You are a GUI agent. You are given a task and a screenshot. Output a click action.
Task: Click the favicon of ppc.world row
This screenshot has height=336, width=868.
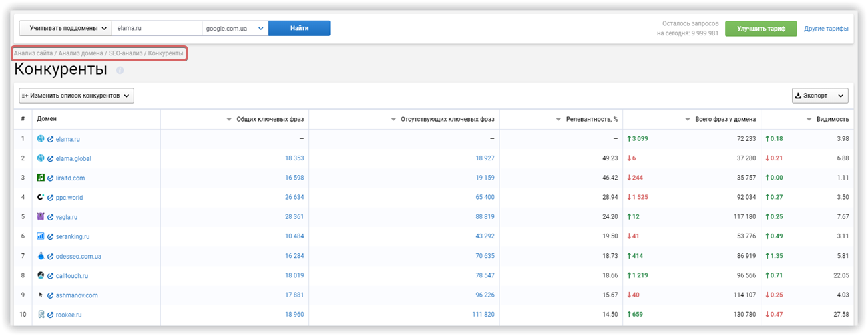click(x=41, y=197)
